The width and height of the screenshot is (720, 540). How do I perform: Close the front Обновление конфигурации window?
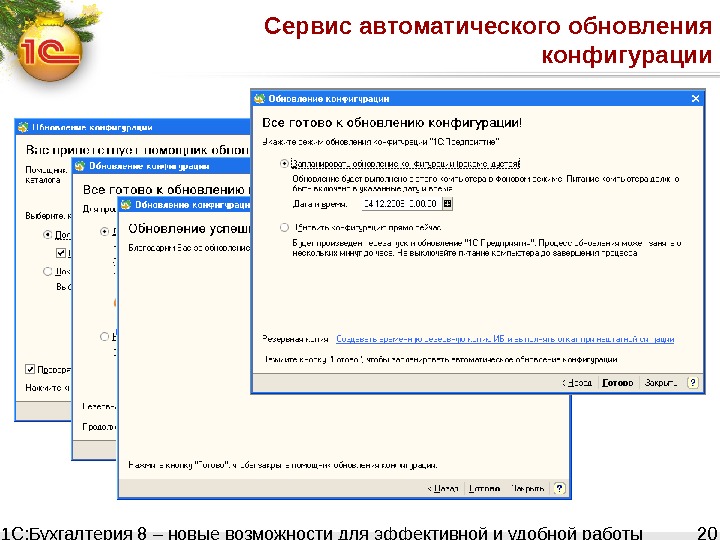click(x=695, y=98)
